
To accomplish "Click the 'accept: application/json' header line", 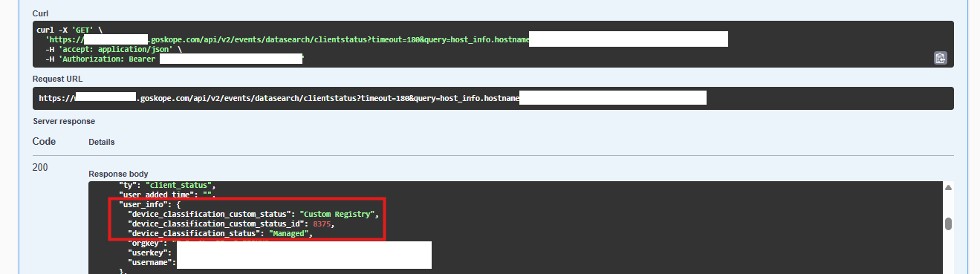I will pos(113,48).
